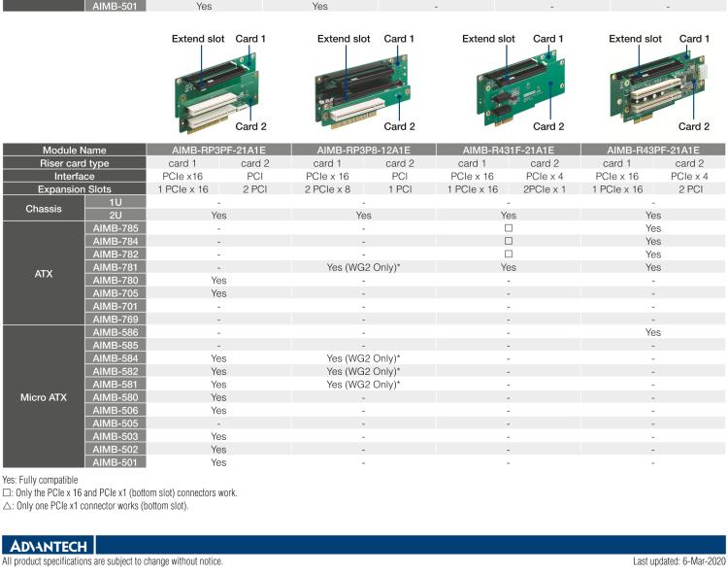Image resolution: width=728 pixels, height=574 pixels.
Task: Click the triangle symbol in the legend
Action: (8, 506)
